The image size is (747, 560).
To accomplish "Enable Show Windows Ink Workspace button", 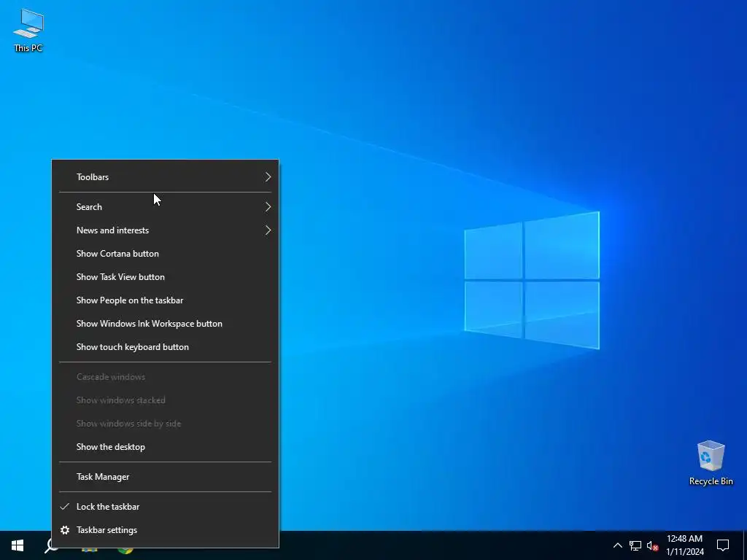I will coord(165,323).
